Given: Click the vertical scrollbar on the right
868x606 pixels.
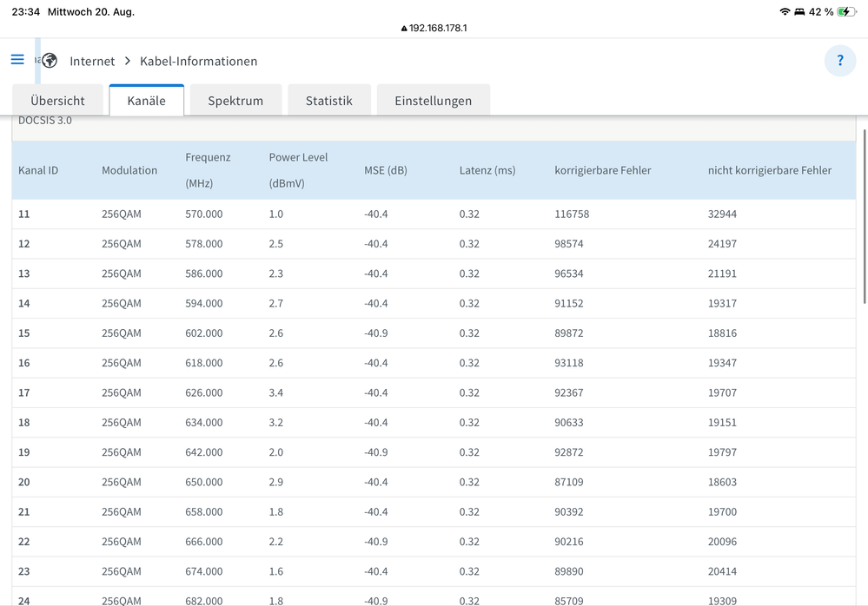Looking at the screenshot, I should pyautogui.click(x=864, y=217).
